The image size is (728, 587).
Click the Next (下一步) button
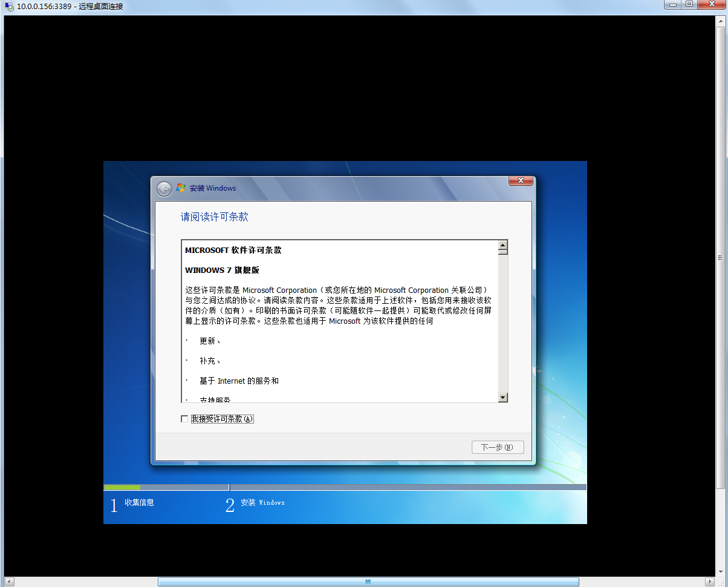497,447
